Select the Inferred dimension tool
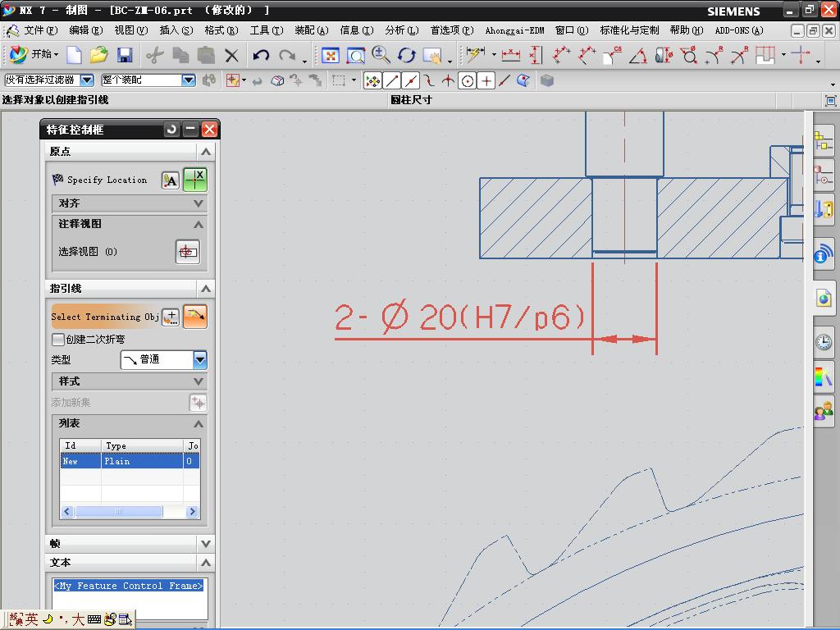The image size is (840, 630). (475, 55)
